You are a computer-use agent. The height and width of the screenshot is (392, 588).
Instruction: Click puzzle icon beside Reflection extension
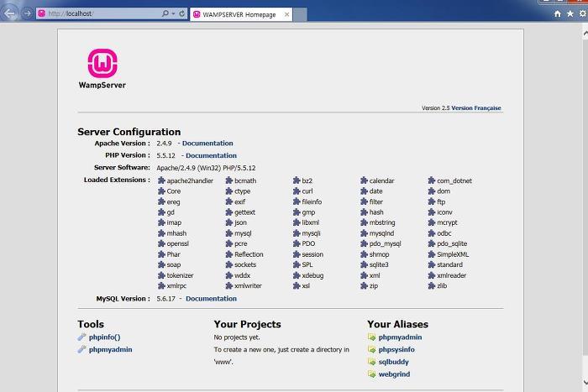(x=229, y=254)
